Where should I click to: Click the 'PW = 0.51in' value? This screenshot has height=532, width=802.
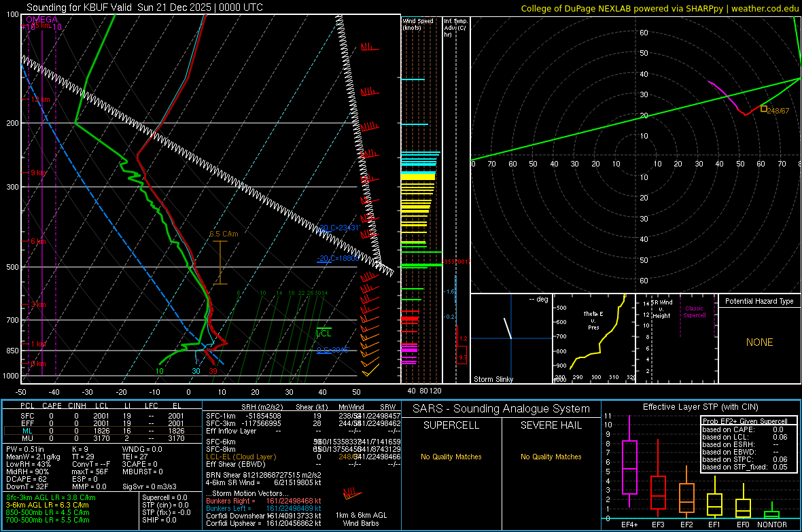click(x=25, y=449)
